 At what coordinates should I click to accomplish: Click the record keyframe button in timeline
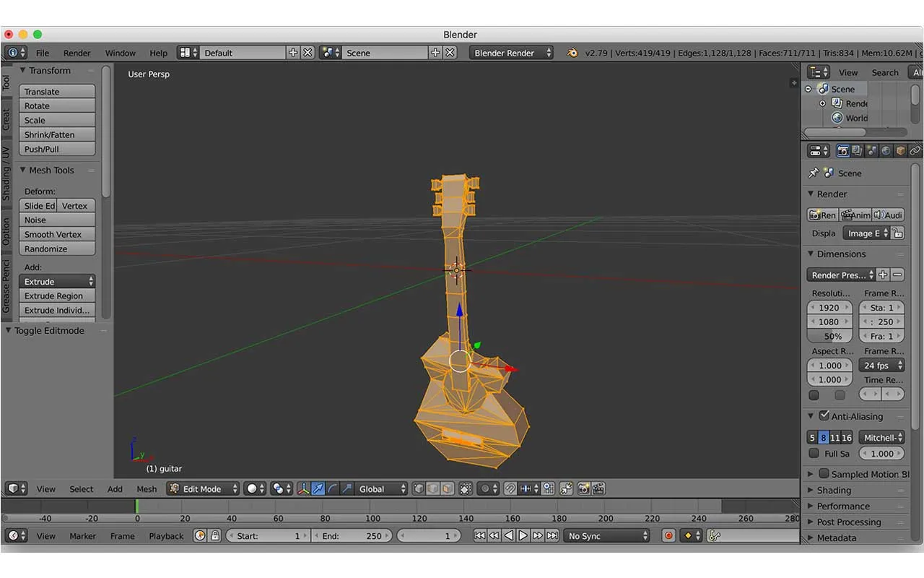click(x=668, y=536)
